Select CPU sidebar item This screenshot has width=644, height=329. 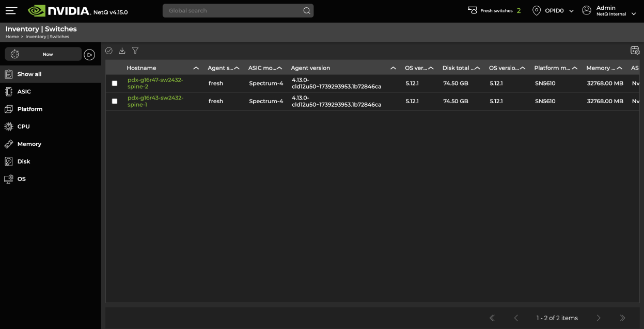point(51,127)
